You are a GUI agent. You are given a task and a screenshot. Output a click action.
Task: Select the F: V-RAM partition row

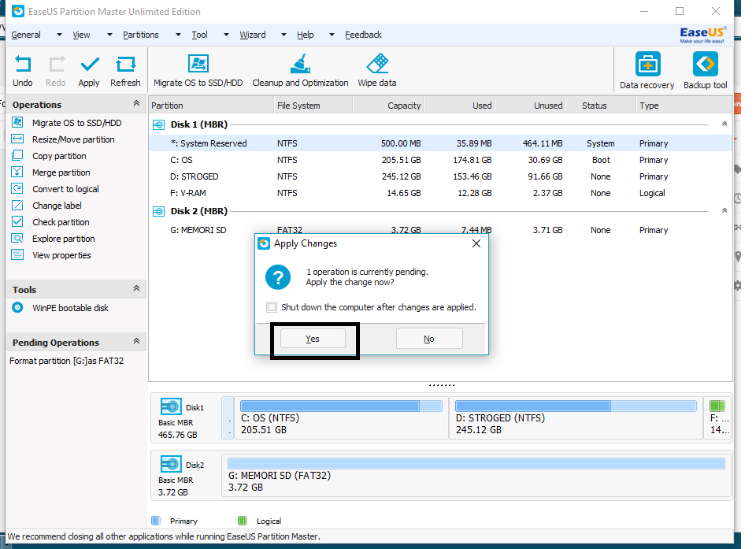[x=441, y=193]
